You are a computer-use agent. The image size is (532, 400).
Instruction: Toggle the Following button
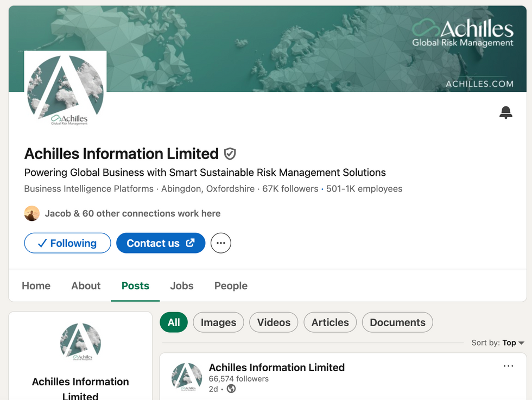pyautogui.click(x=67, y=243)
